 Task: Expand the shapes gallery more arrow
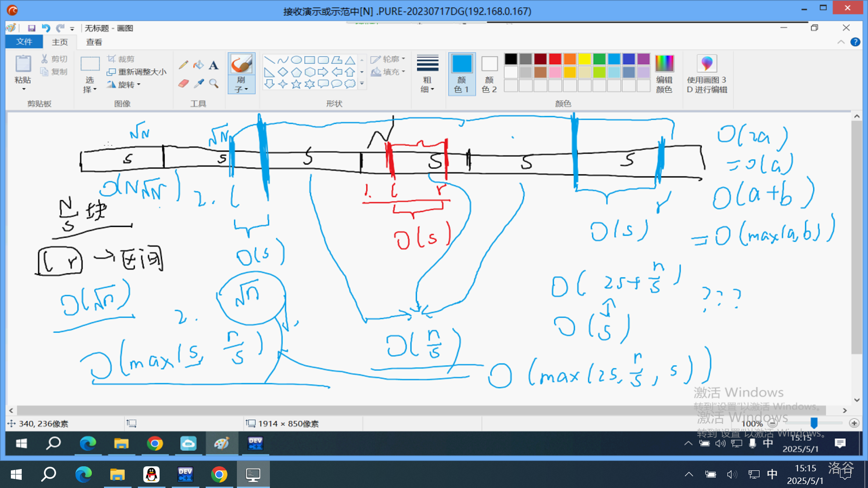click(x=362, y=84)
